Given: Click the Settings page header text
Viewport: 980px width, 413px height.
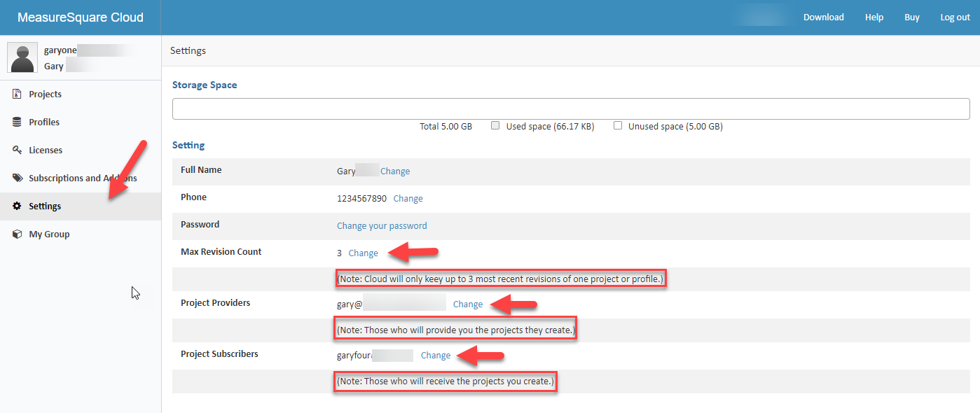Looking at the screenshot, I should 188,51.
